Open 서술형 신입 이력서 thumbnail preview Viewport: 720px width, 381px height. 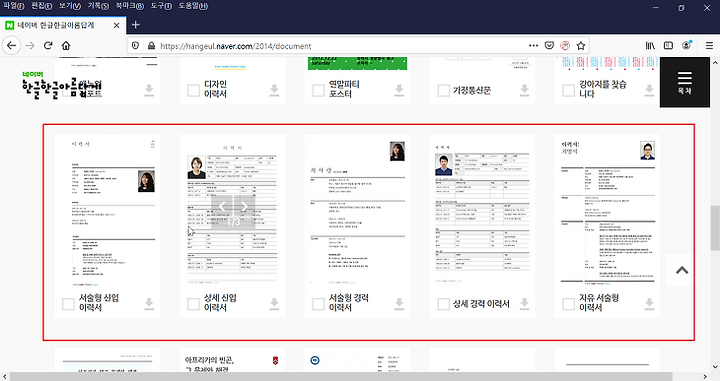pos(107,212)
